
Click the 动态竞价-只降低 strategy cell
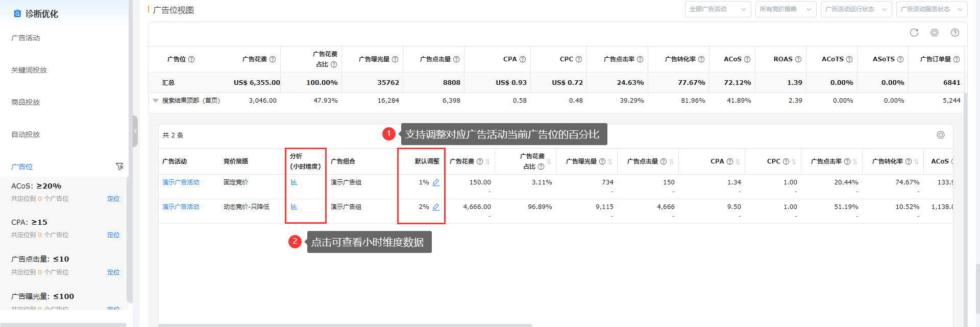coord(247,207)
